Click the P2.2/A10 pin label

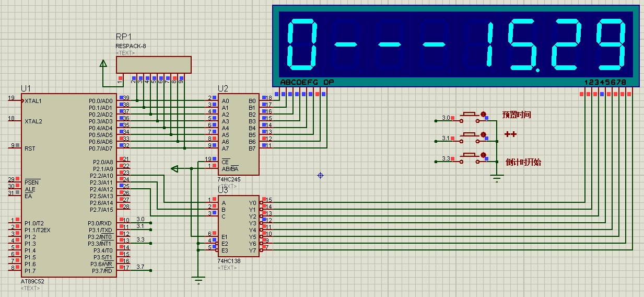(101, 176)
